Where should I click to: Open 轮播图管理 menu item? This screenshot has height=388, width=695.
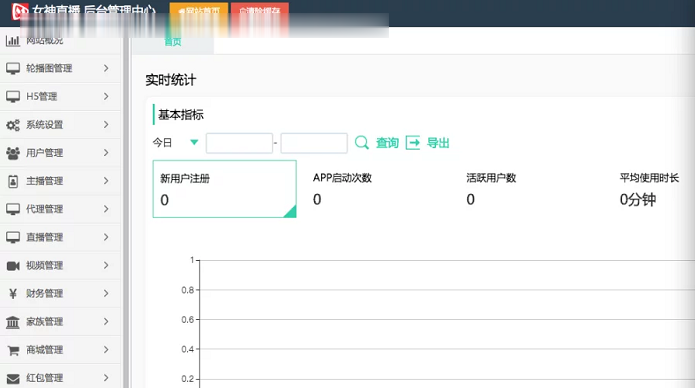click(60, 68)
